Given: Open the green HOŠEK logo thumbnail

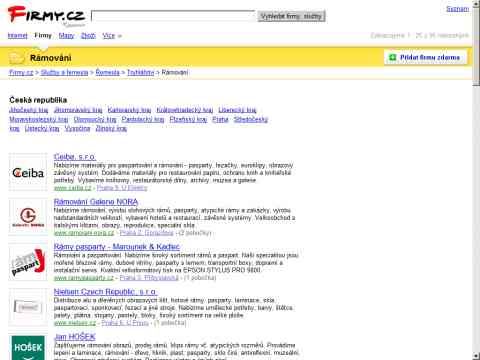Looking at the screenshot, I should tap(28, 348).
